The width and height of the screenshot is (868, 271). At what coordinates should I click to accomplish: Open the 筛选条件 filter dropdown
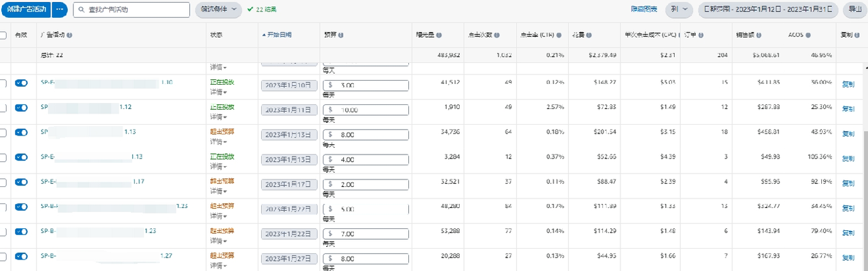coord(218,9)
